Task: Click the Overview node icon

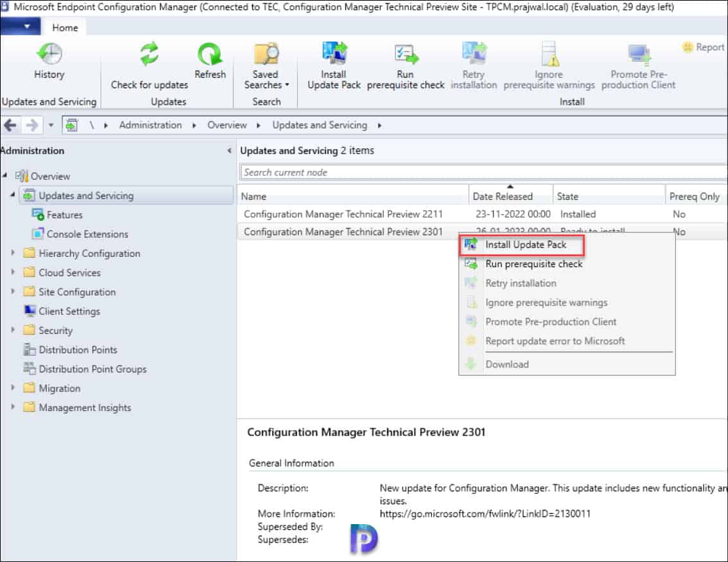Action: coord(21,176)
